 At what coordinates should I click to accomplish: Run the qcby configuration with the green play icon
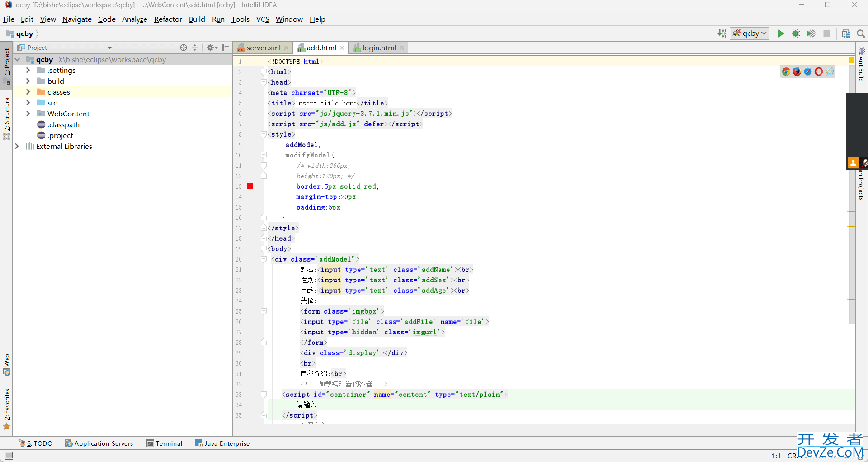(x=780, y=33)
